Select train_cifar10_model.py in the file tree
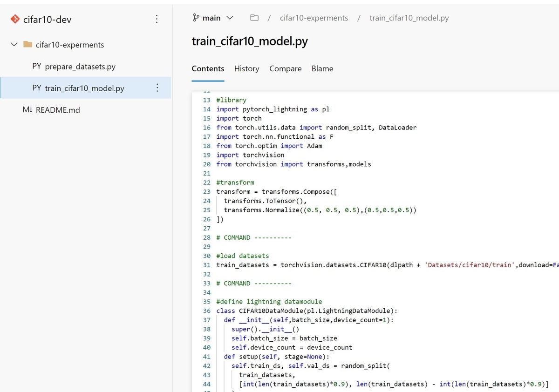Image resolution: width=559 pixels, height=392 pixels. click(x=85, y=88)
